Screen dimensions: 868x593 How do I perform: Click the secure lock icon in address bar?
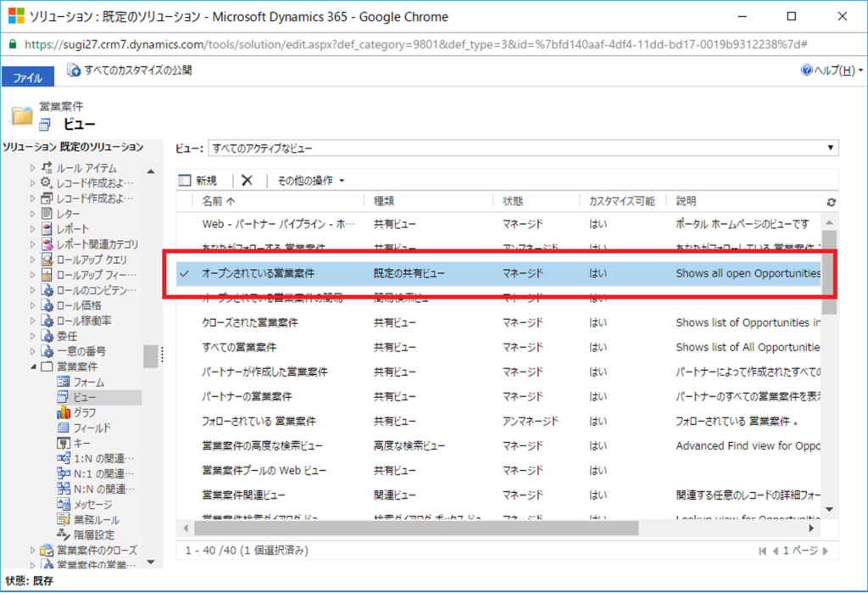12,44
